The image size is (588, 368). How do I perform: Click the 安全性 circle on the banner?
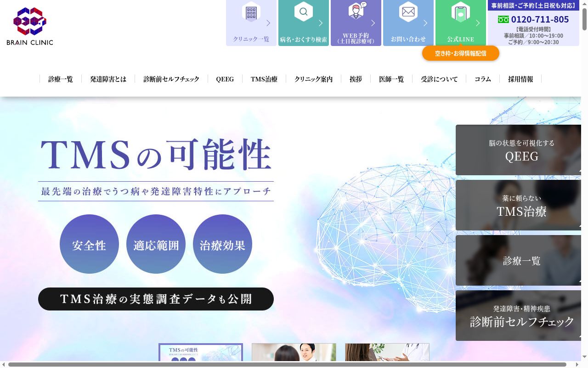pyautogui.click(x=89, y=244)
